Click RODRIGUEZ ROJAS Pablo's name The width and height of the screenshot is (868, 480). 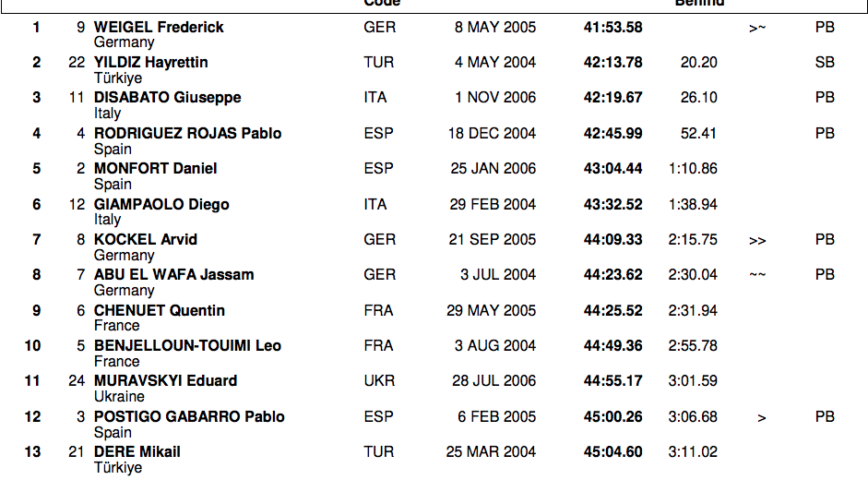click(x=187, y=134)
